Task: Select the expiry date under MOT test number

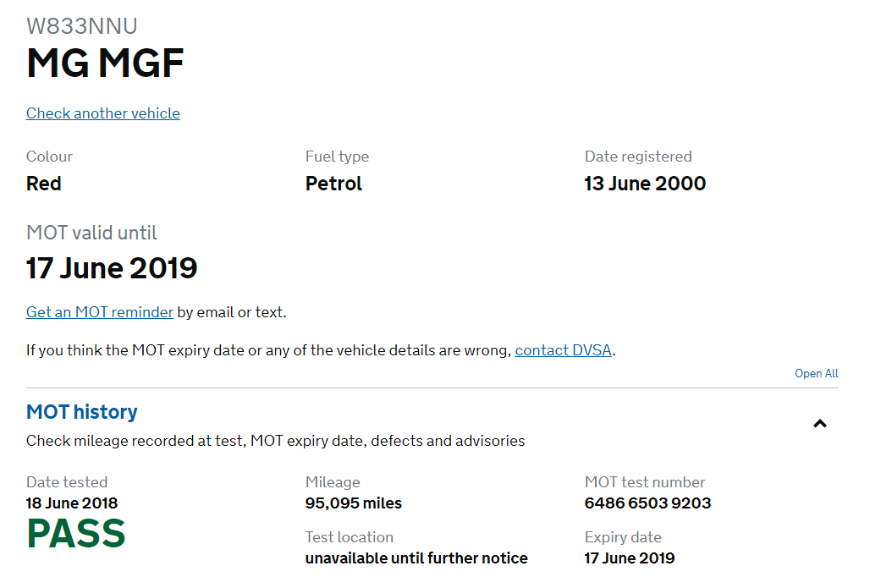Action: [x=629, y=558]
